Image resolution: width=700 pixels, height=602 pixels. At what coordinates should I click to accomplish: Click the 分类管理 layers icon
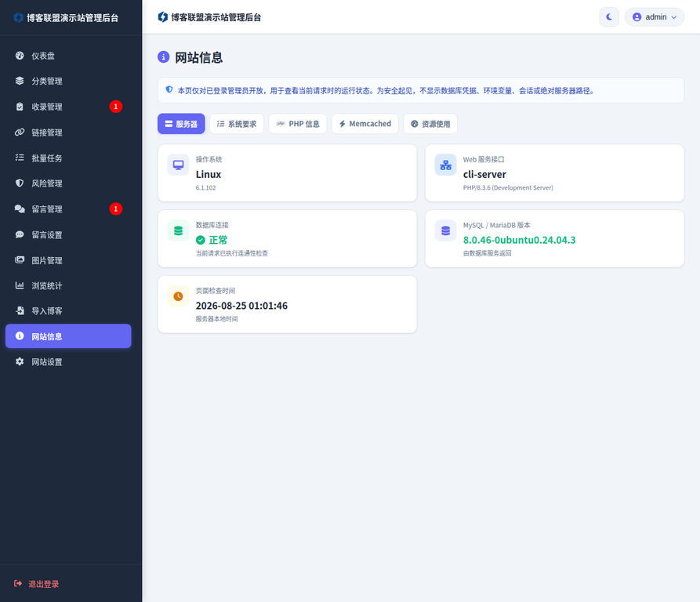point(19,81)
